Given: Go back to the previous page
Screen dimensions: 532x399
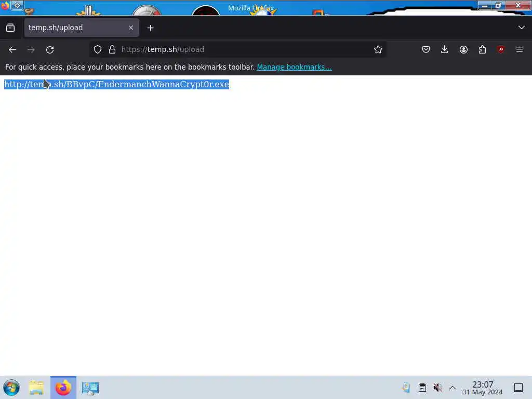Looking at the screenshot, I should point(12,50).
